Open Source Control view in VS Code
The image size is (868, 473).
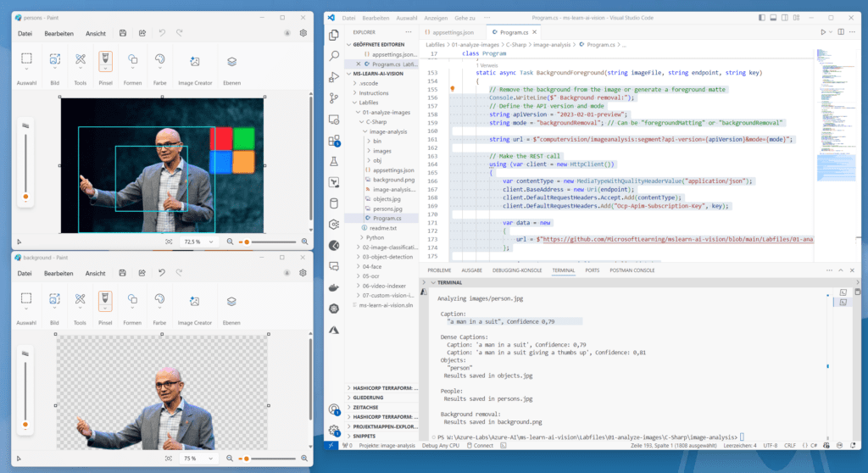(x=334, y=98)
